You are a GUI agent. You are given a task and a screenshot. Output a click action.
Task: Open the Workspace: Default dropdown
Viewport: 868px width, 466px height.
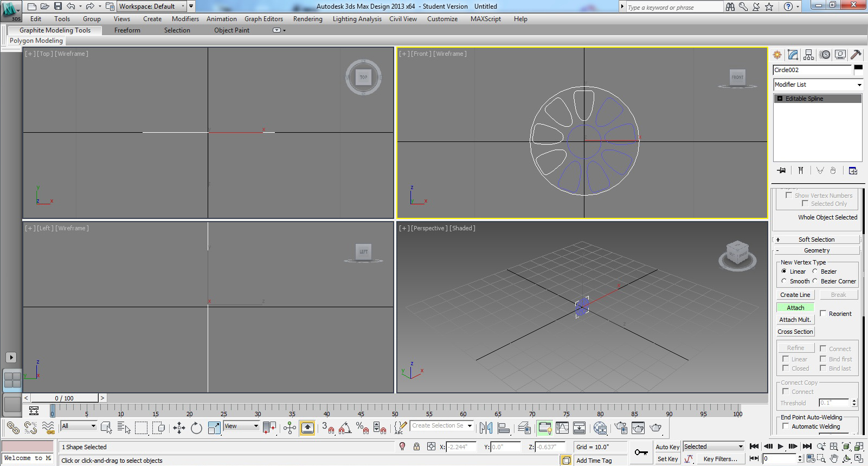[x=151, y=7]
